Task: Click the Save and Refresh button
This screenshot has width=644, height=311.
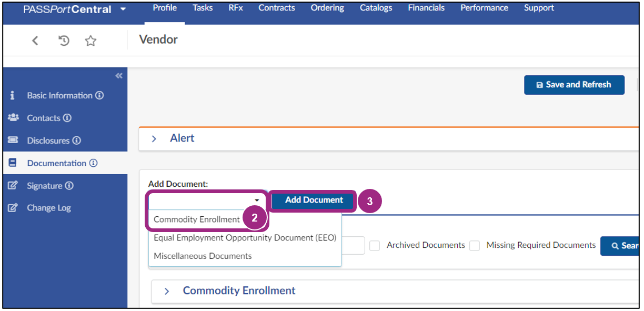Action: click(574, 85)
